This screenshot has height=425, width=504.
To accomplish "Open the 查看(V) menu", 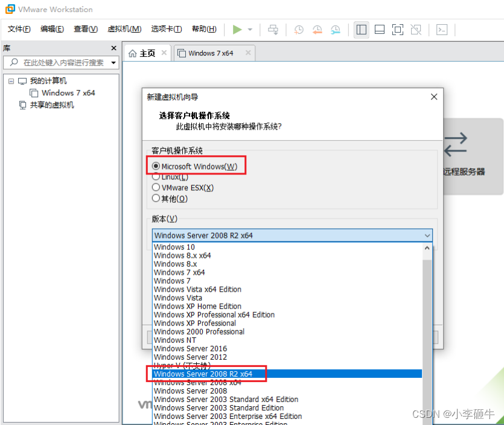I will (86, 29).
